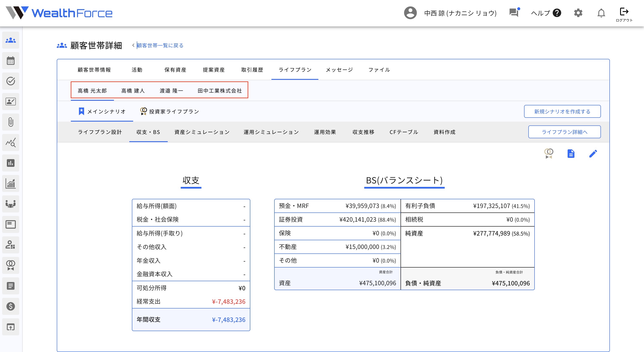Open the document lines sidebar icon
Viewport: 644px width, 352px height.
[11, 286]
